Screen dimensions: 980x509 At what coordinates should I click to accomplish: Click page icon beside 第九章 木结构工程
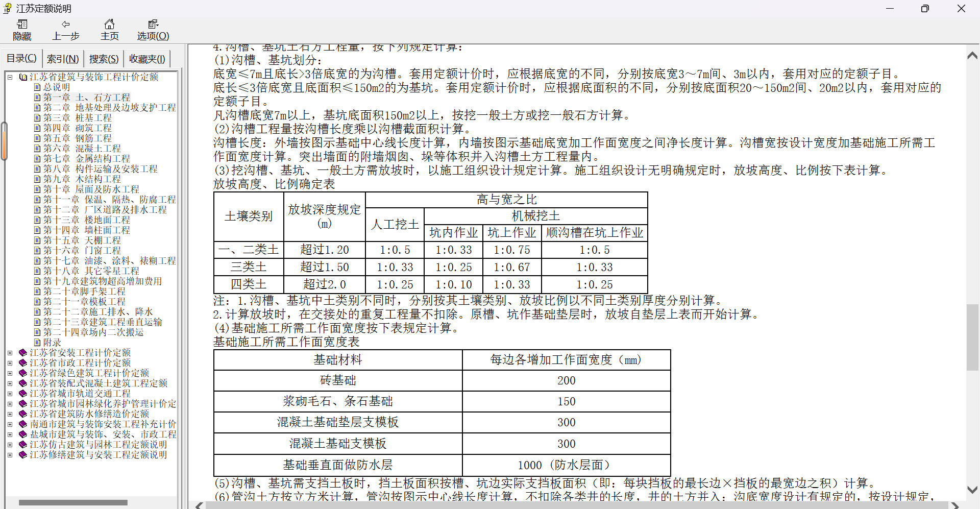[x=37, y=179]
